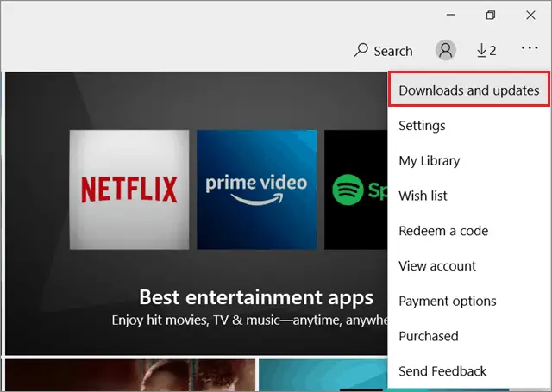552x392 pixels.
Task: Open Settings from the menu
Action: (469, 126)
